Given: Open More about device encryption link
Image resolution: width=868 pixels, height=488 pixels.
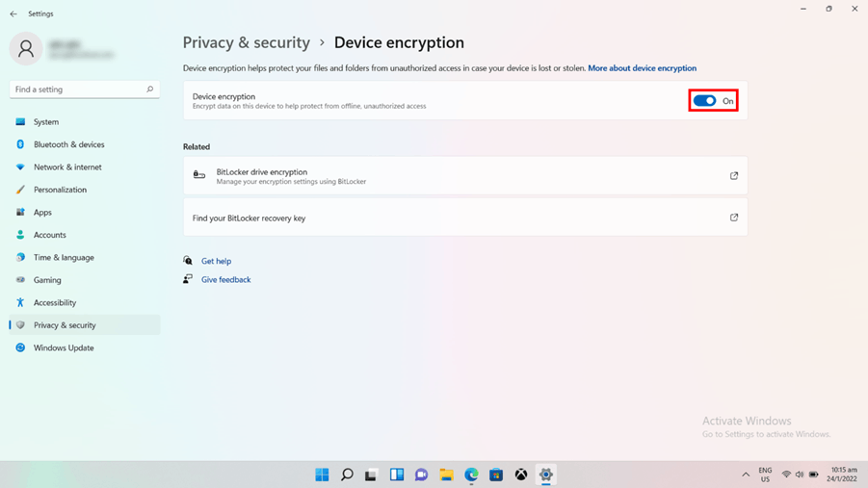Looking at the screenshot, I should tap(643, 68).
